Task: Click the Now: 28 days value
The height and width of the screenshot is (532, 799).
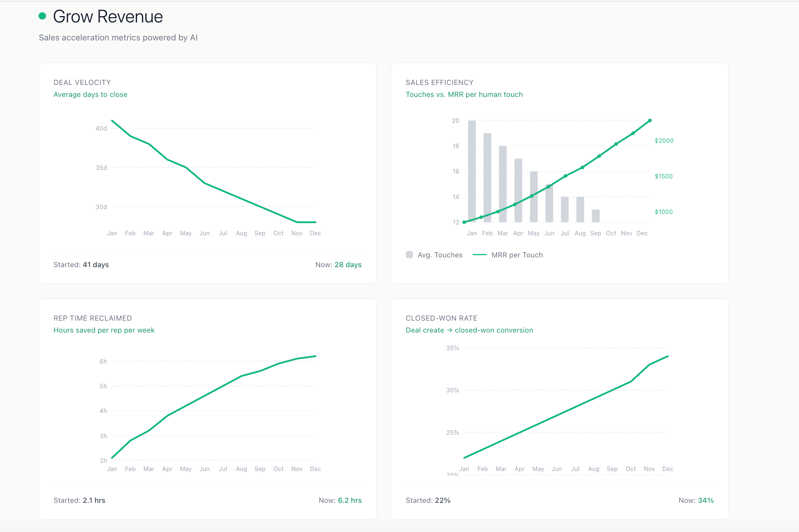Action: click(x=347, y=265)
